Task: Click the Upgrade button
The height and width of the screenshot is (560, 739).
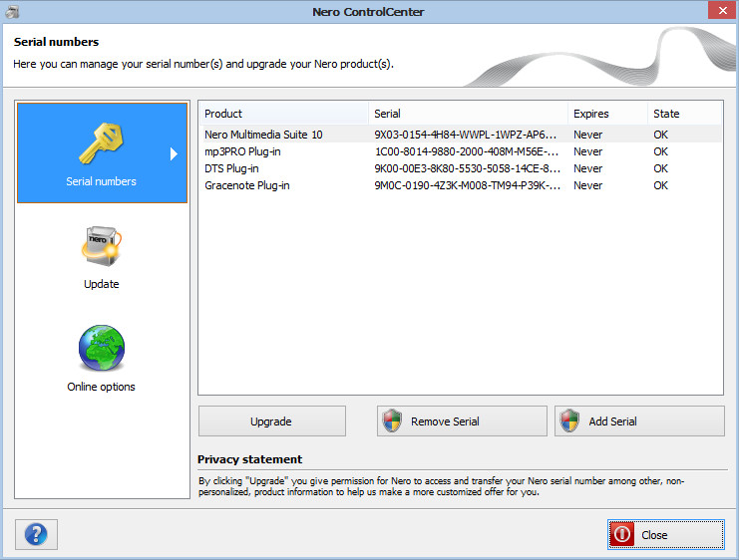Action: click(272, 421)
